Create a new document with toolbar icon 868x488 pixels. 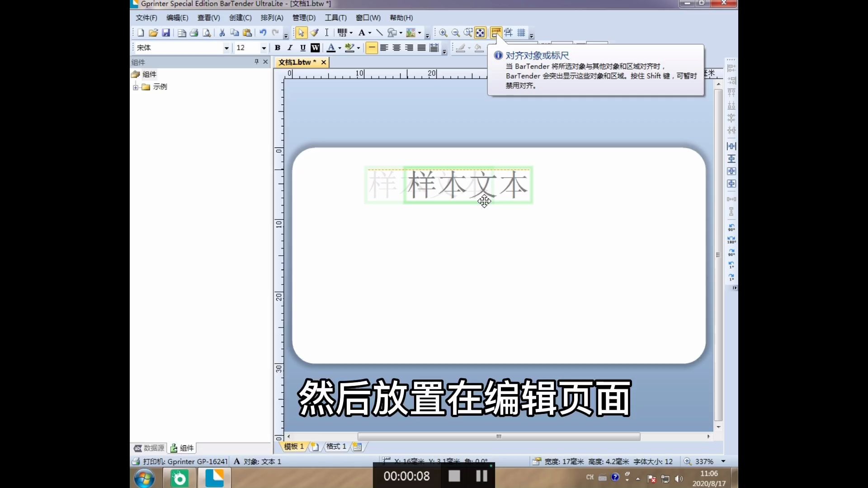click(141, 33)
